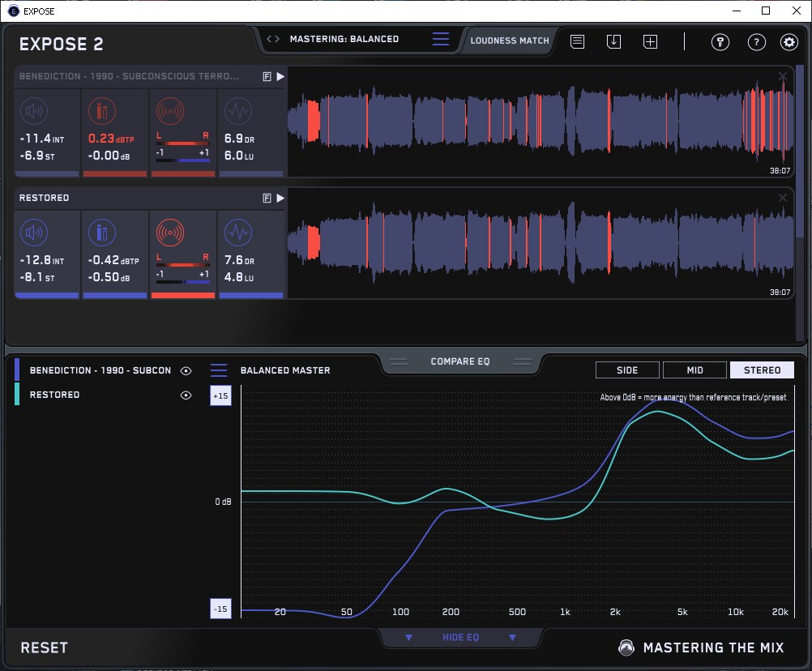Toggle Loudness Match
This screenshot has width=812, height=671.
(x=509, y=40)
